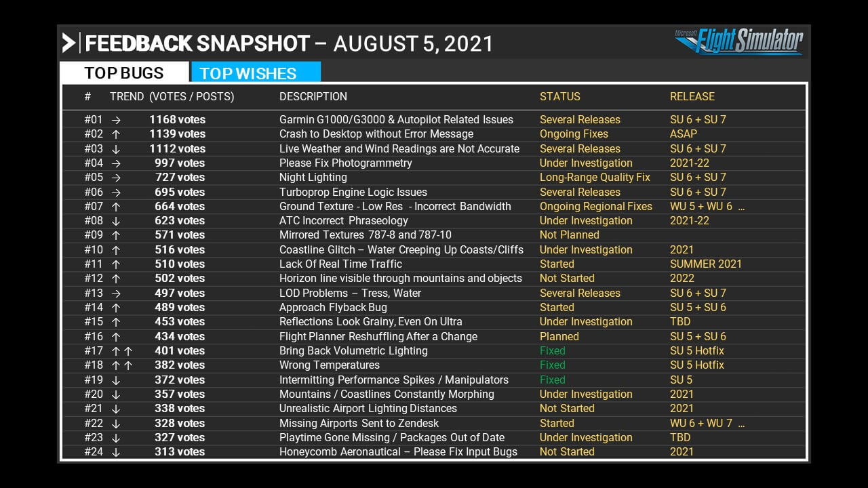This screenshot has width=868, height=488.
Task: Click the up-arrow trend icon for #09
Action: [x=116, y=235]
